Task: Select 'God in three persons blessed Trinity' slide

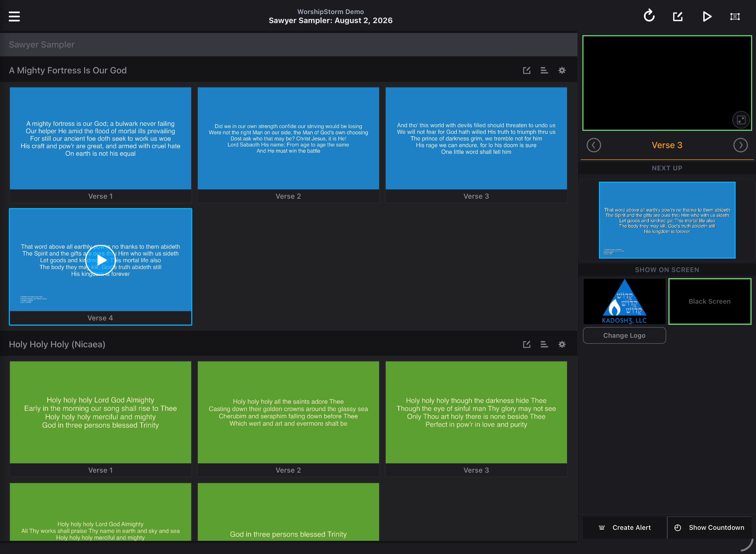Action: click(x=288, y=512)
